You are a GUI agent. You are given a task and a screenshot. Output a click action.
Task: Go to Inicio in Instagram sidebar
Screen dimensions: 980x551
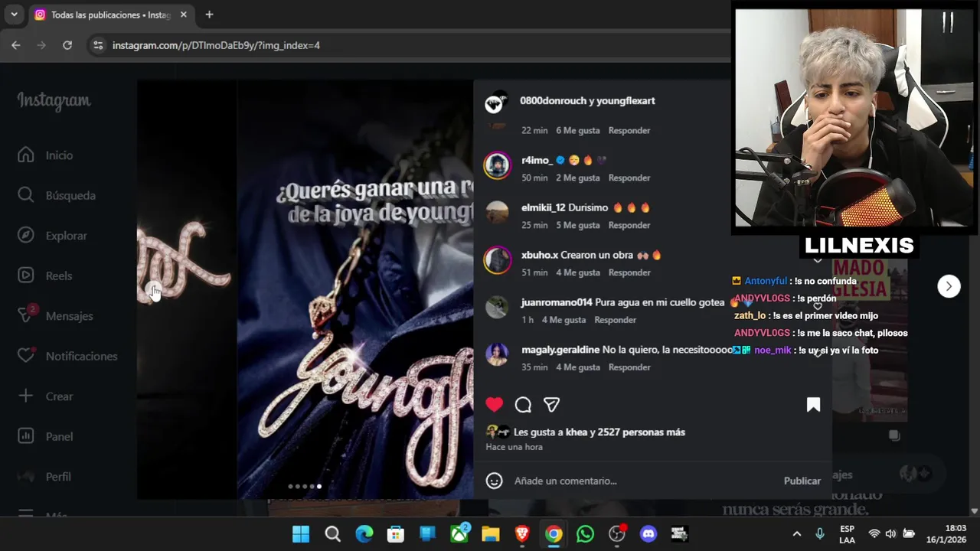pyautogui.click(x=59, y=155)
